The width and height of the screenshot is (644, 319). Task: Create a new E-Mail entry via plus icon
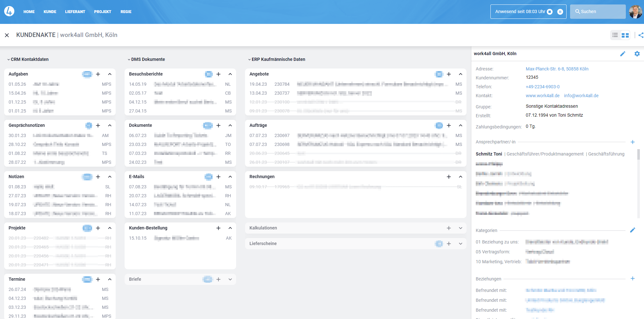[x=218, y=177]
